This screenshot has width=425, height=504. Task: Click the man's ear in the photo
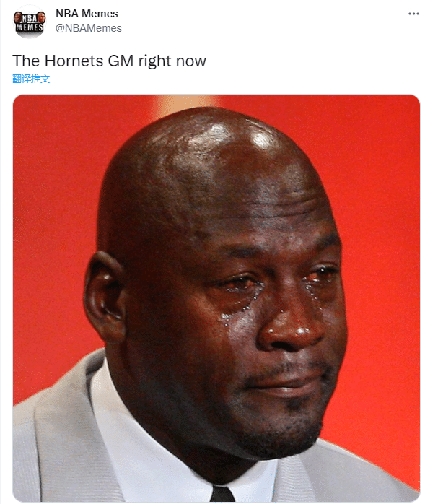click(103, 296)
